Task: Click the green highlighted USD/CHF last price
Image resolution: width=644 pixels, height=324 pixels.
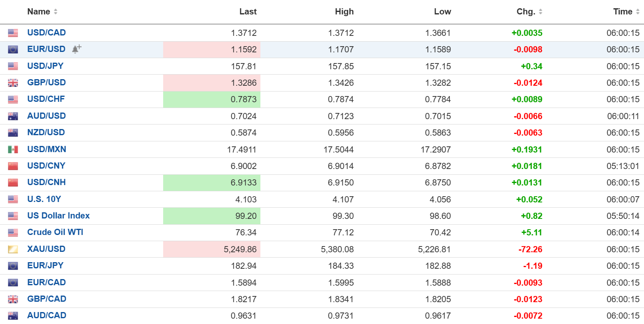Action: coord(243,99)
